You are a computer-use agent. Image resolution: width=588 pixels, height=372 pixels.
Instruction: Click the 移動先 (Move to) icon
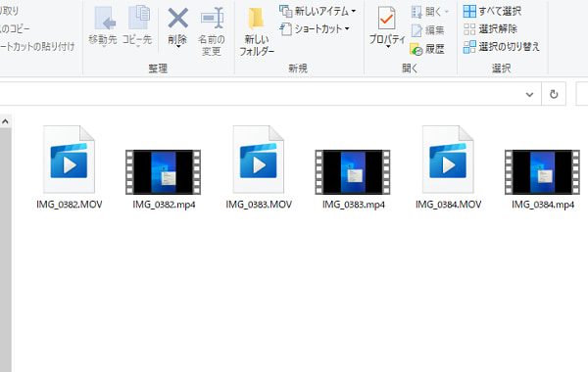(x=104, y=19)
